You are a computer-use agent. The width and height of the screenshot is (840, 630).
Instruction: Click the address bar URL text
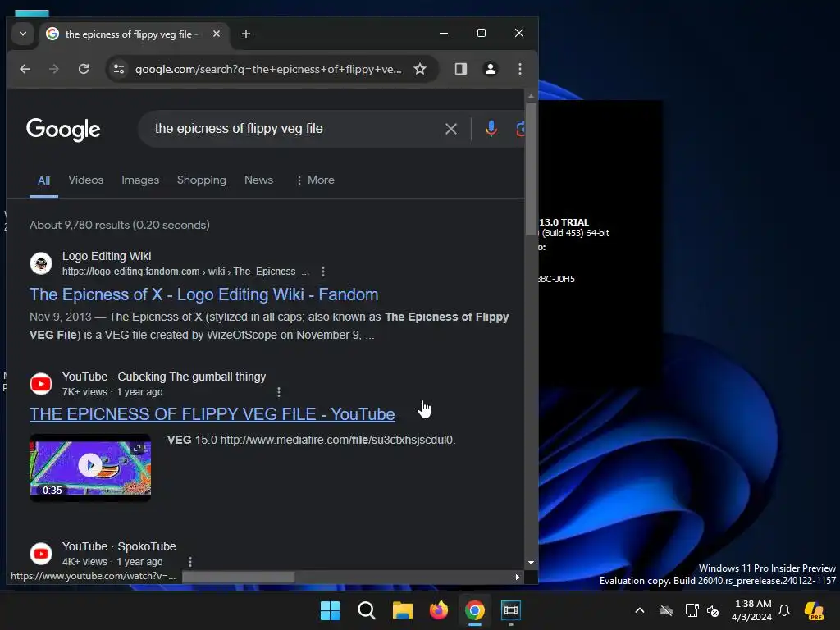268,69
